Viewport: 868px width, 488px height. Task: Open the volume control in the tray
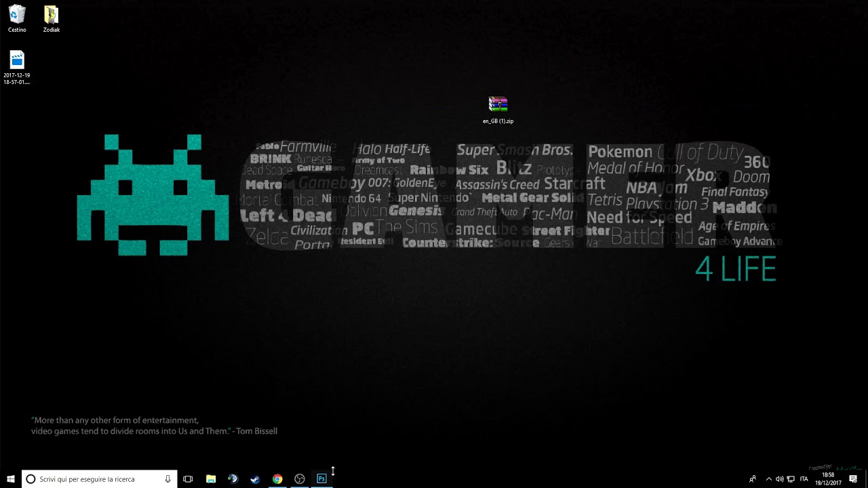tap(779, 479)
